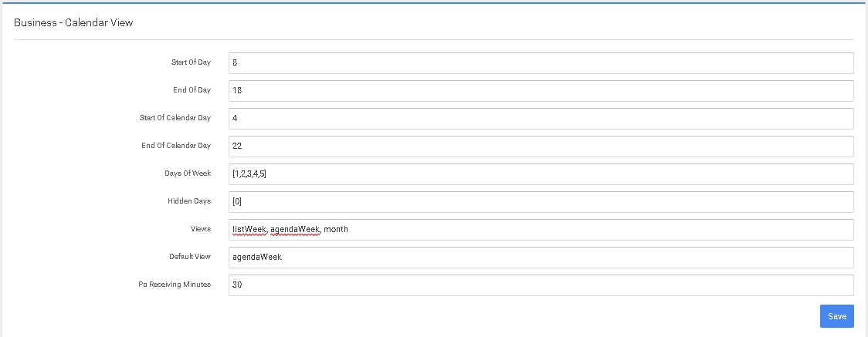The height and width of the screenshot is (337, 868).
Task: Click the Hidden Days input box
Action: click(x=541, y=202)
